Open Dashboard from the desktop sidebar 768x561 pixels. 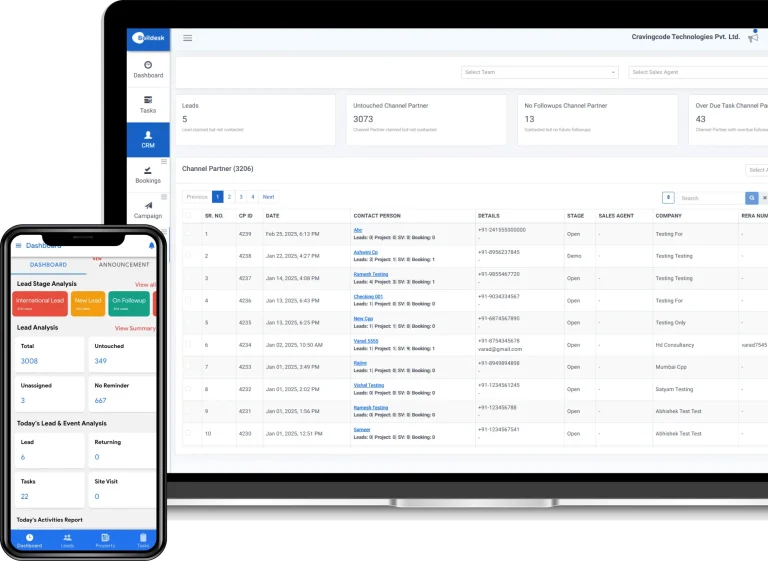[148, 68]
